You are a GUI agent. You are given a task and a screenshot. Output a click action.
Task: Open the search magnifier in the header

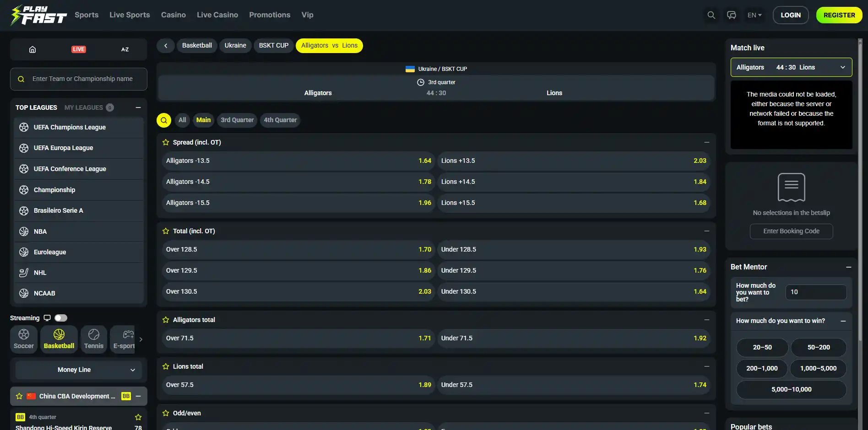tap(711, 15)
